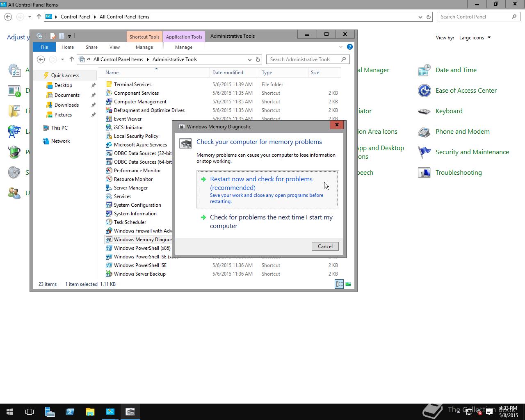Viewport: 525px width, 420px height.
Task: Open Manage tab under Application Tools
Action: (184, 47)
